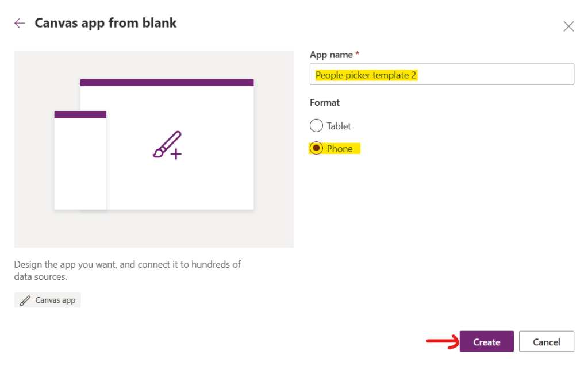Click the Tablet option label text

point(339,126)
